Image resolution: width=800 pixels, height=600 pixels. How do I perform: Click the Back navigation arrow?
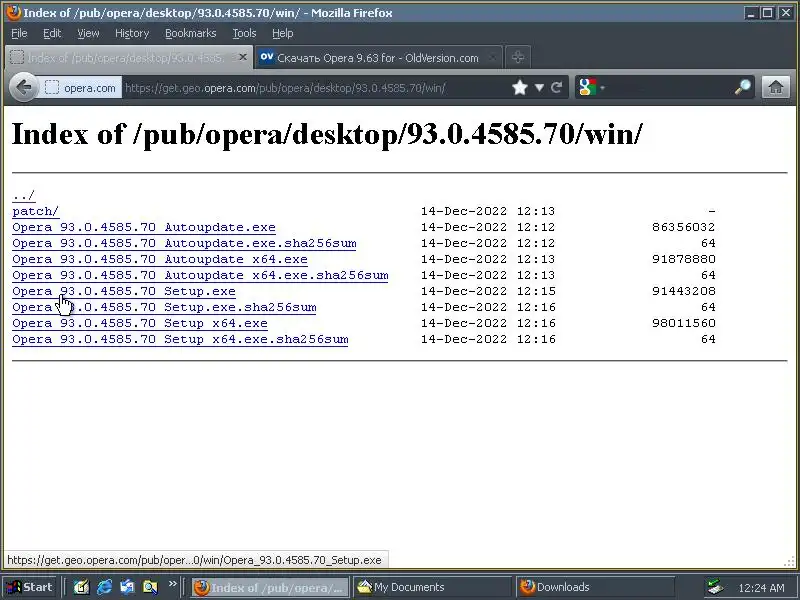click(23, 87)
